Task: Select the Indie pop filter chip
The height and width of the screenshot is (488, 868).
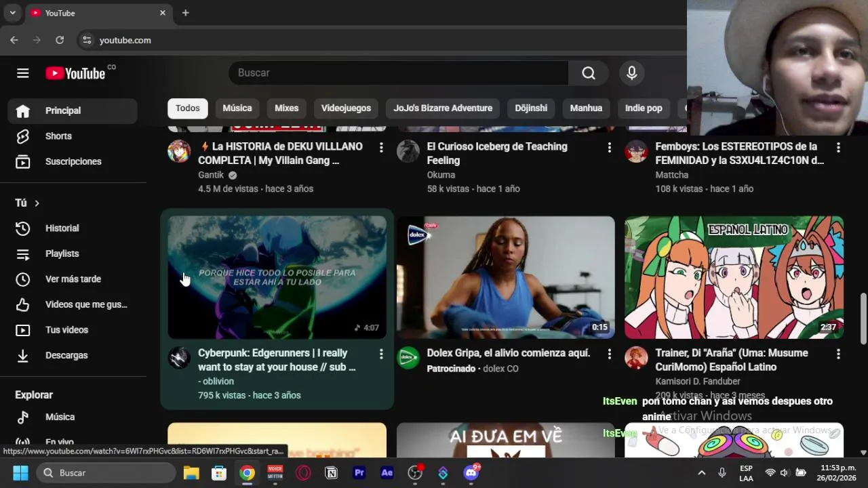Action: click(x=644, y=108)
